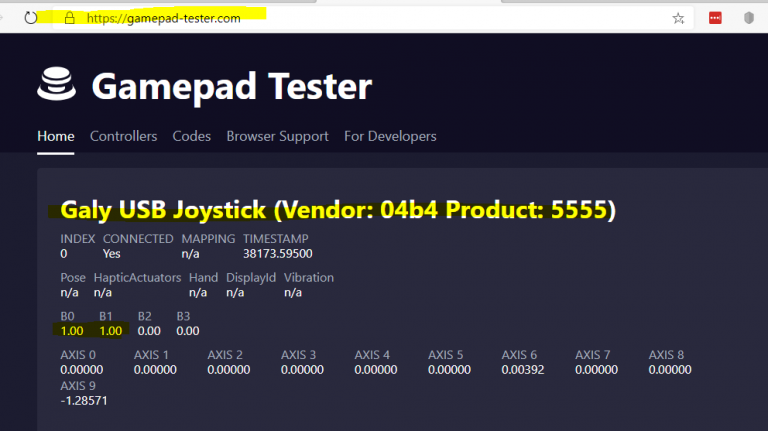Click the gamepad-tester.com address bar URL
The height and width of the screenshot is (431, 768).
click(164, 19)
